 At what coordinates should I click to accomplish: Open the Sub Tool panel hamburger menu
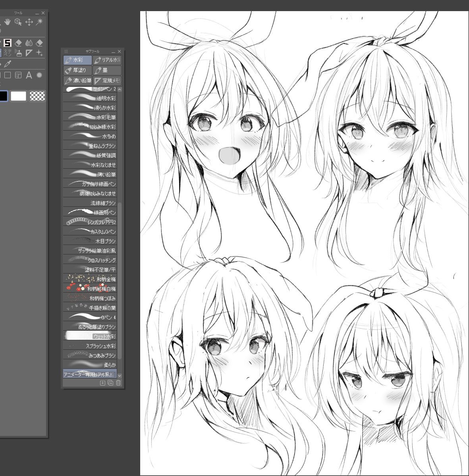(66, 51)
